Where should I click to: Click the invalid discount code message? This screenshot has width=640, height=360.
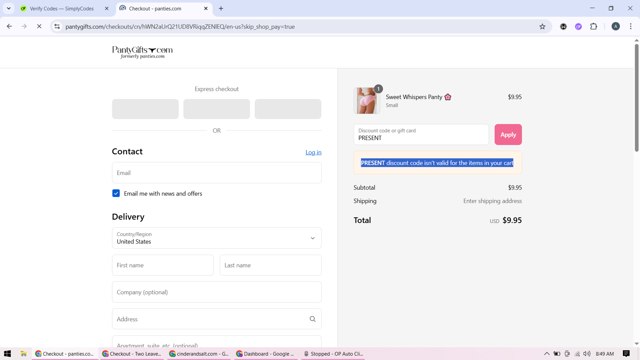(437, 163)
